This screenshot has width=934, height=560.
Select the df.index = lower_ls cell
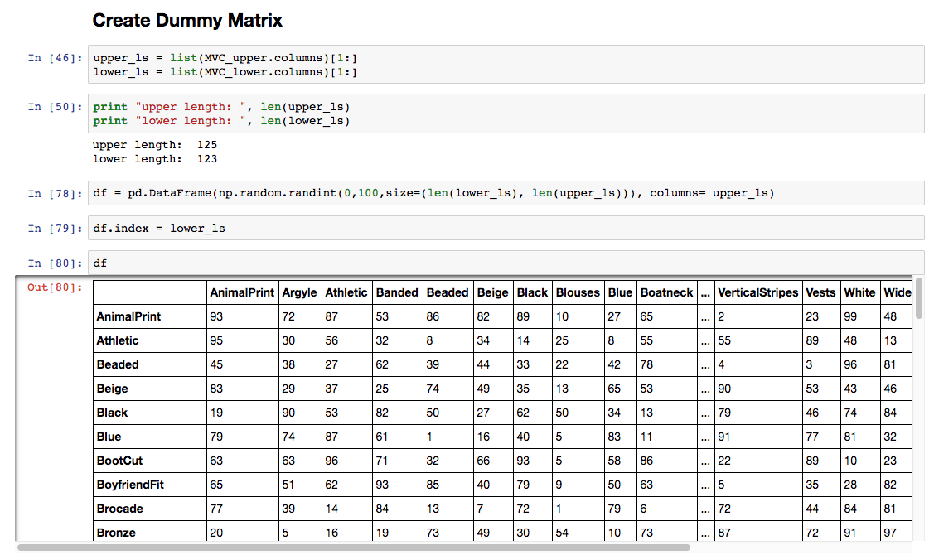click(506, 228)
